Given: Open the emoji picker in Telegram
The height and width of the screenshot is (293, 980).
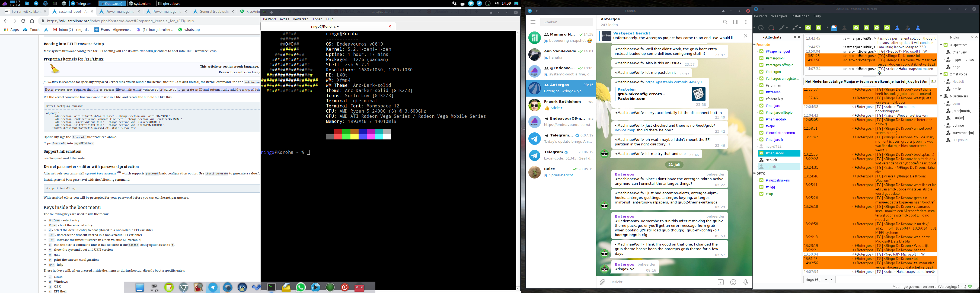Looking at the screenshot, I should 733,282.
